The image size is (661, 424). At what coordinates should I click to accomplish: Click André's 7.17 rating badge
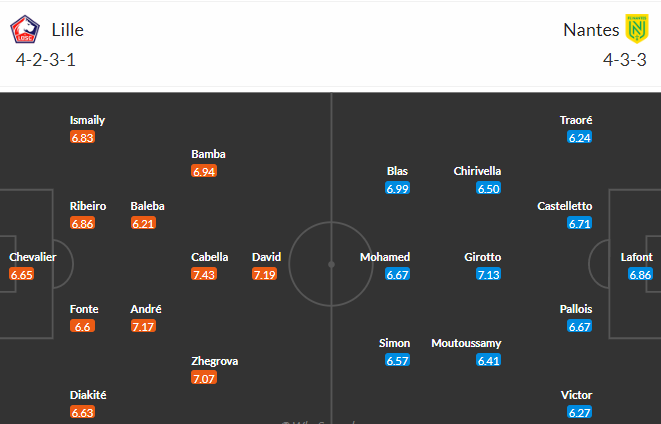[x=145, y=326]
